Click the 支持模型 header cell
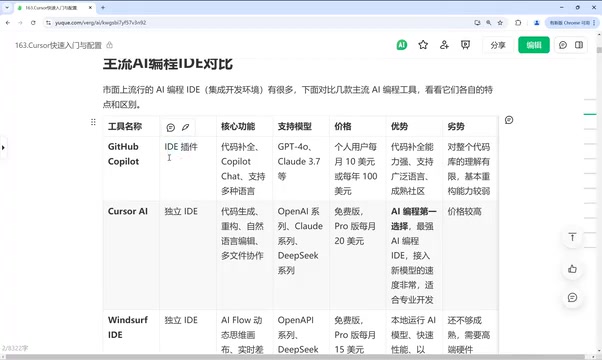The image size is (602, 360). 301,126
